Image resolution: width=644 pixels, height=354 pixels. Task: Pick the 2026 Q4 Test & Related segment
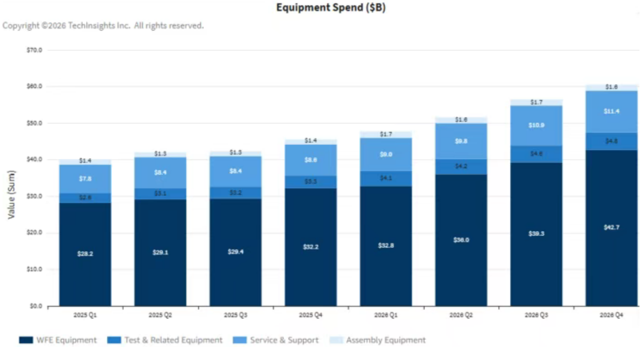tap(612, 141)
